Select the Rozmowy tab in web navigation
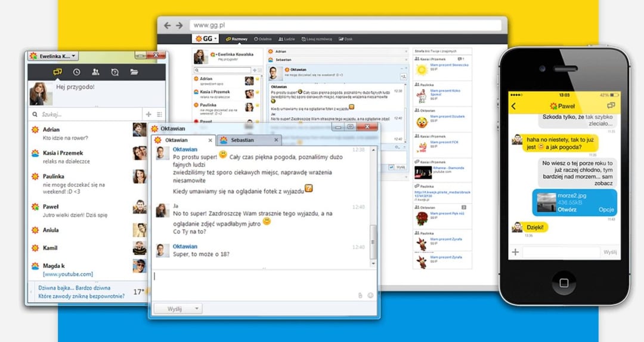This screenshot has height=342, width=644. (x=237, y=39)
